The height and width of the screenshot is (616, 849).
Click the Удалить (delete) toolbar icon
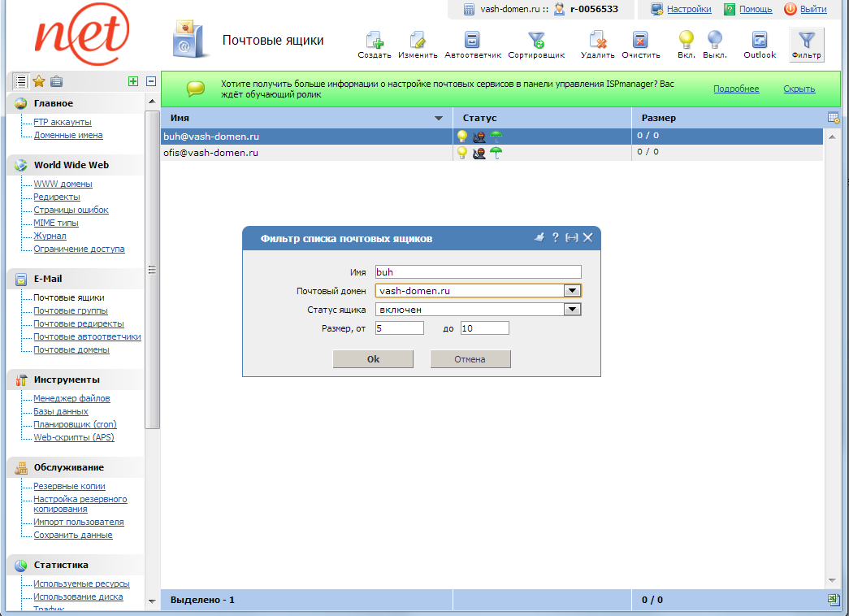597,41
